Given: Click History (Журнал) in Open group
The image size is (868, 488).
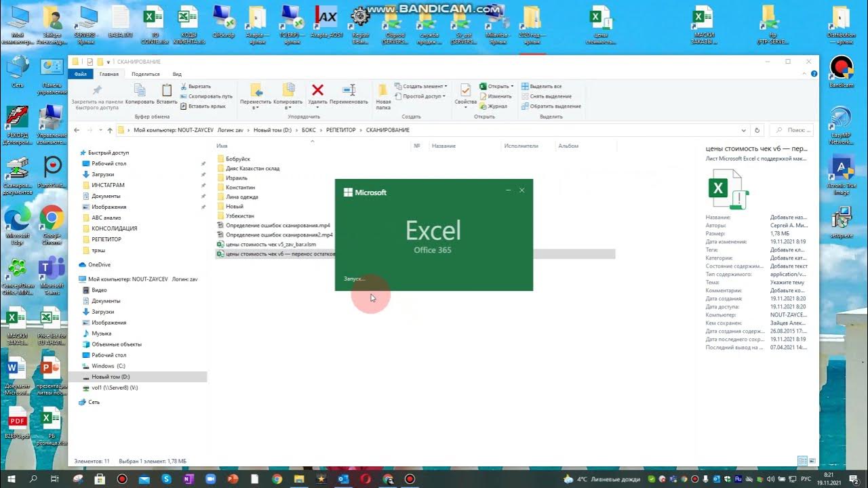Looking at the screenshot, I should [493, 106].
